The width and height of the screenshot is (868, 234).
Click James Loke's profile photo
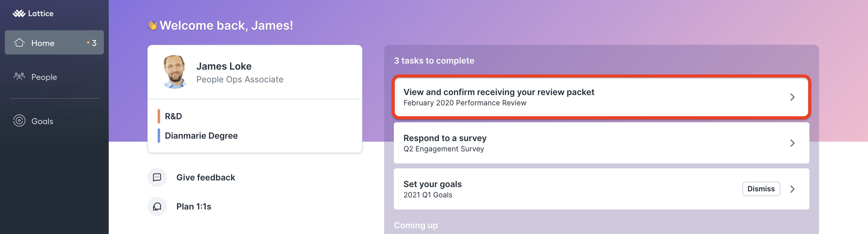tap(175, 72)
